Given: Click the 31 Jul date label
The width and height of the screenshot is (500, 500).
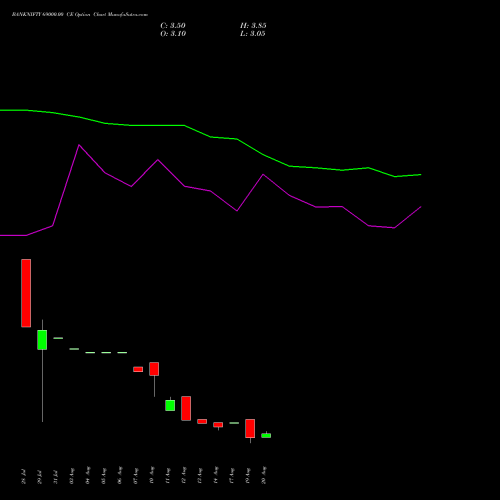Looking at the screenshot, I should 56,477.
